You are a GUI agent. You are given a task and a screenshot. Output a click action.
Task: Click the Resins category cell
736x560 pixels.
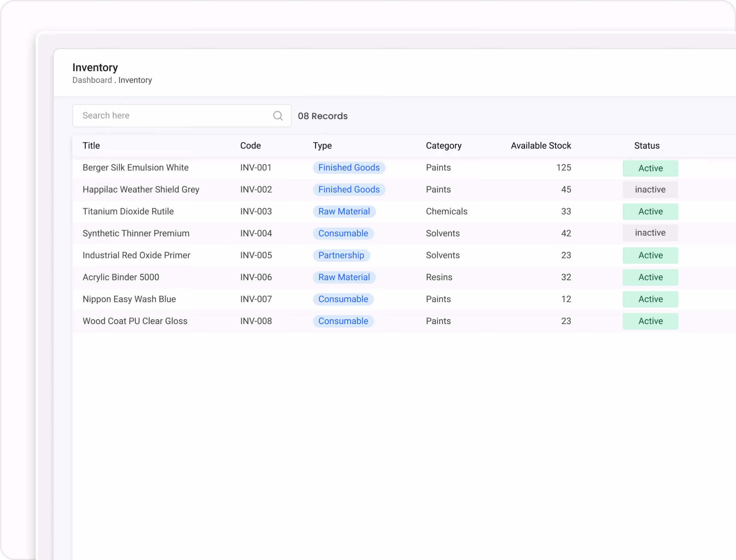pyautogui.click(x=439, y=277)
